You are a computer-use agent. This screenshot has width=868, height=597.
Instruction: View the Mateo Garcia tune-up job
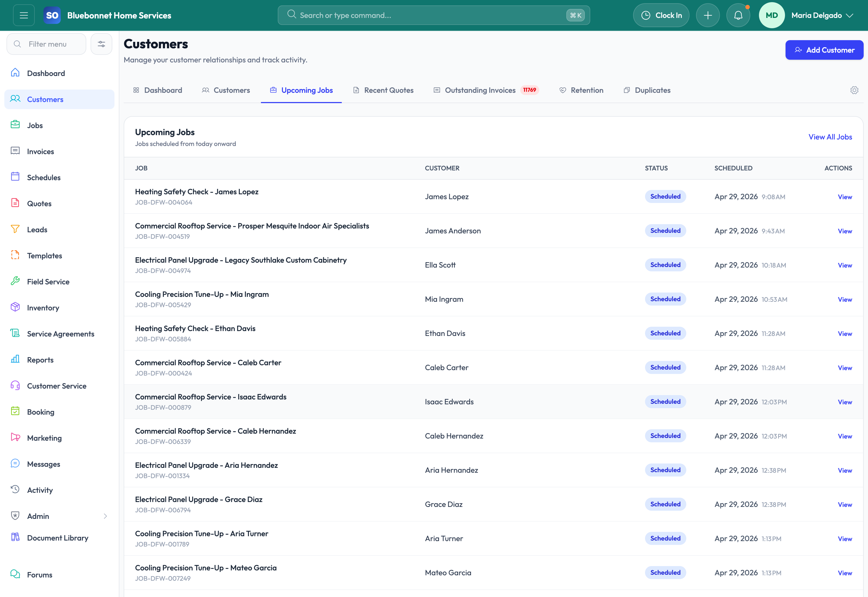(x=845, y=573)
